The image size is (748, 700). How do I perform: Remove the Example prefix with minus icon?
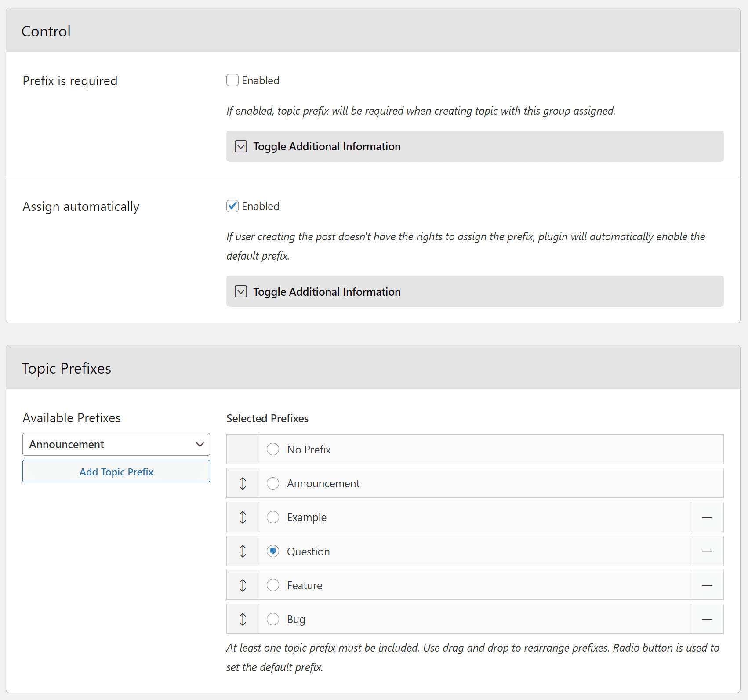(x=707, y=517)
